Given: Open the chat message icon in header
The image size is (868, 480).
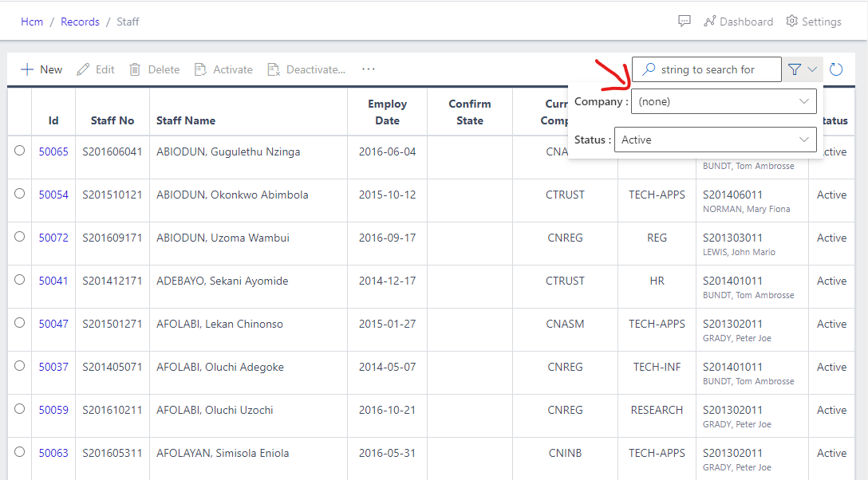Looking at the screenshot, I should 684,22.
